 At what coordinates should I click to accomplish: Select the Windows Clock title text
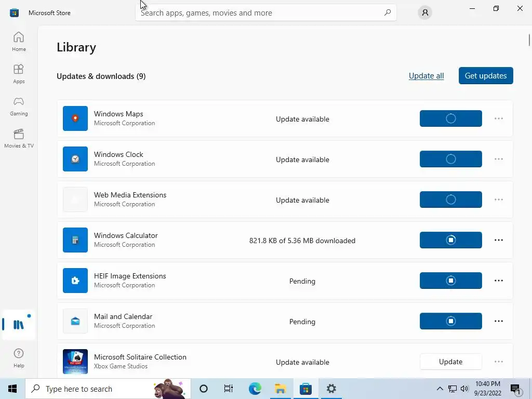click(118, 154)
